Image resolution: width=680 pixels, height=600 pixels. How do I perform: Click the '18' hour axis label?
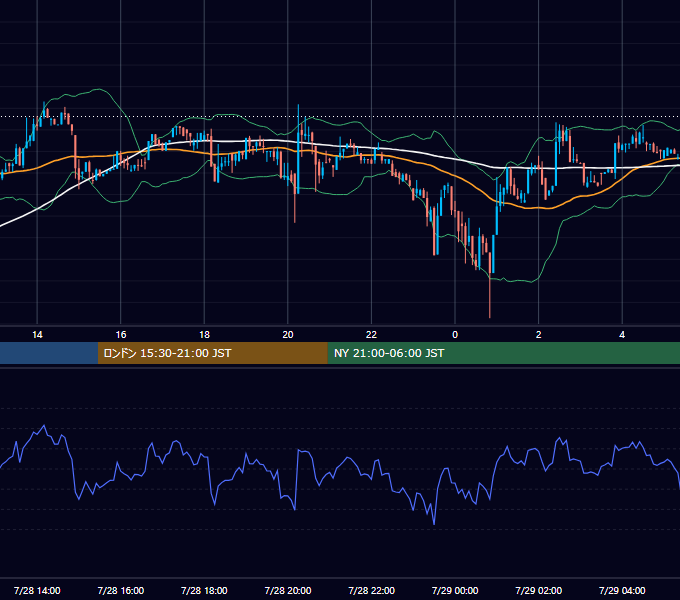pyautogui.click(x=204, y=335)
